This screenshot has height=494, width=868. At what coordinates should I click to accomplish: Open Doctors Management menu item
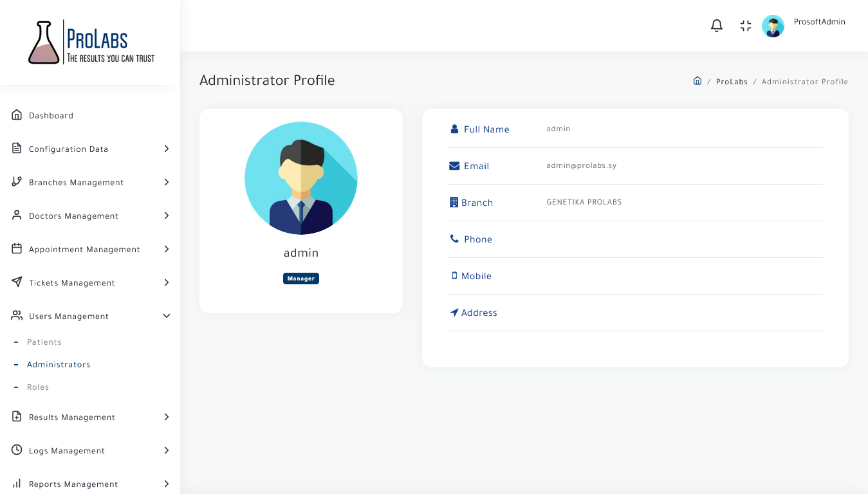pos(73,216)
